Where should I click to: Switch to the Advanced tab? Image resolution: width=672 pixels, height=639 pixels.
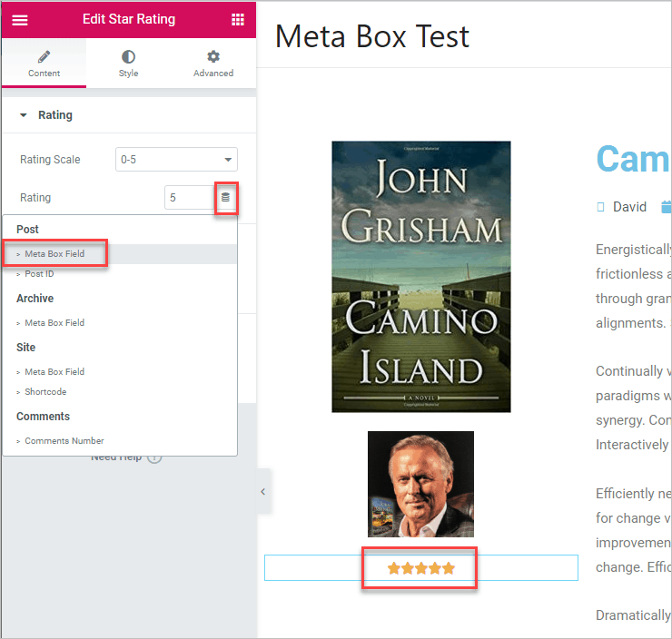(x=213, y=64)
